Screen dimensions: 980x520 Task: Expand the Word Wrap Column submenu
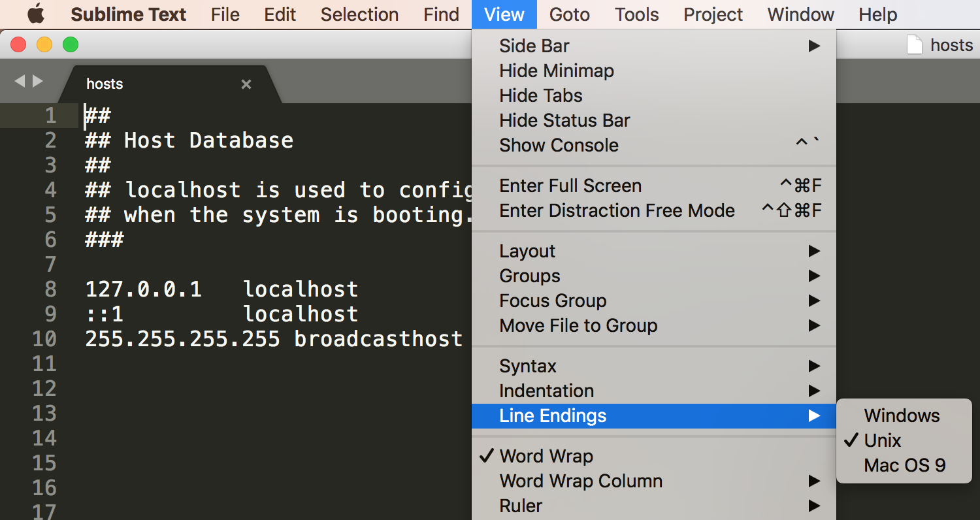(654, 481)
